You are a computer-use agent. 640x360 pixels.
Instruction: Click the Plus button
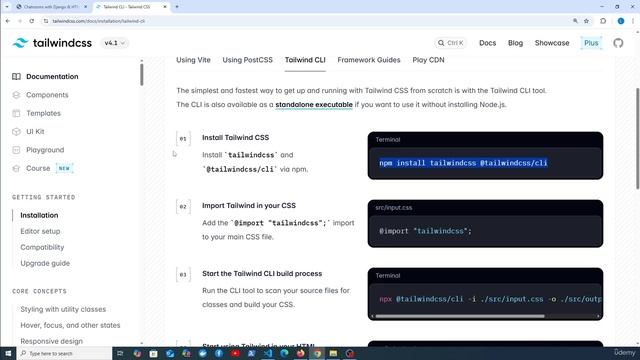coord(591,43)
